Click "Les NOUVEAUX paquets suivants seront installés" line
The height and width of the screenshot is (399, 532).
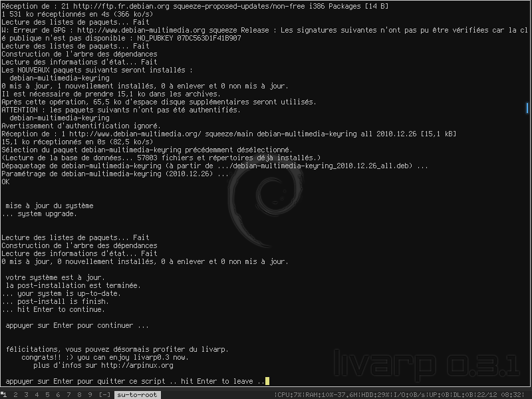97,70
